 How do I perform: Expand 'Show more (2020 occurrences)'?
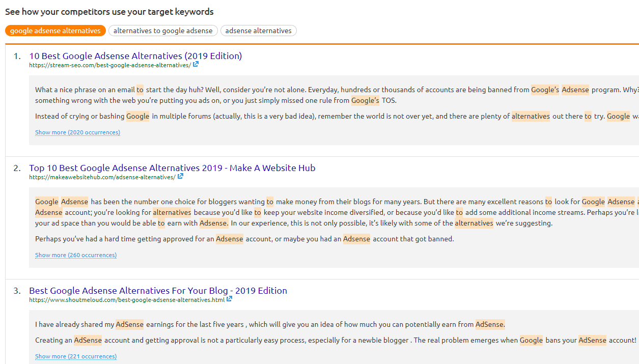point(77,132)
